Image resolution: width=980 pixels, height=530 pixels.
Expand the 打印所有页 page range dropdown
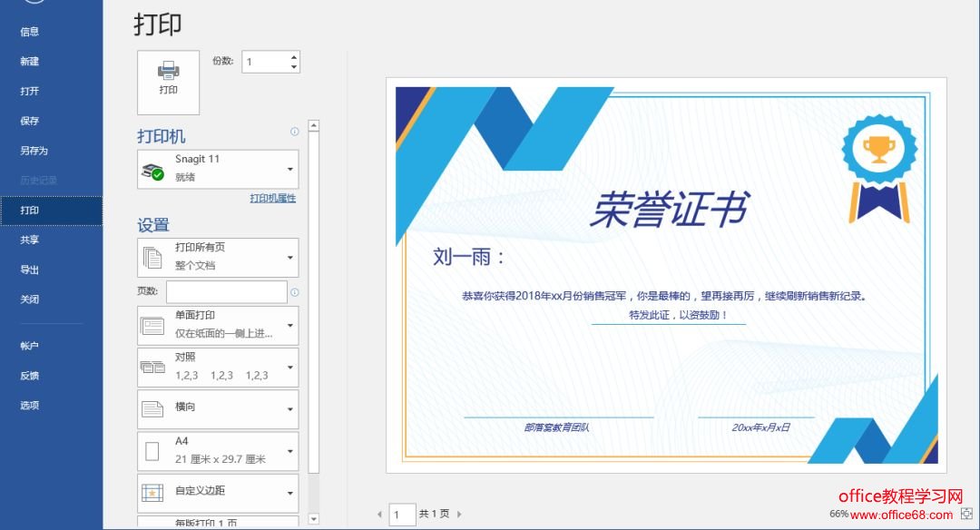click(x=218, y=257)
